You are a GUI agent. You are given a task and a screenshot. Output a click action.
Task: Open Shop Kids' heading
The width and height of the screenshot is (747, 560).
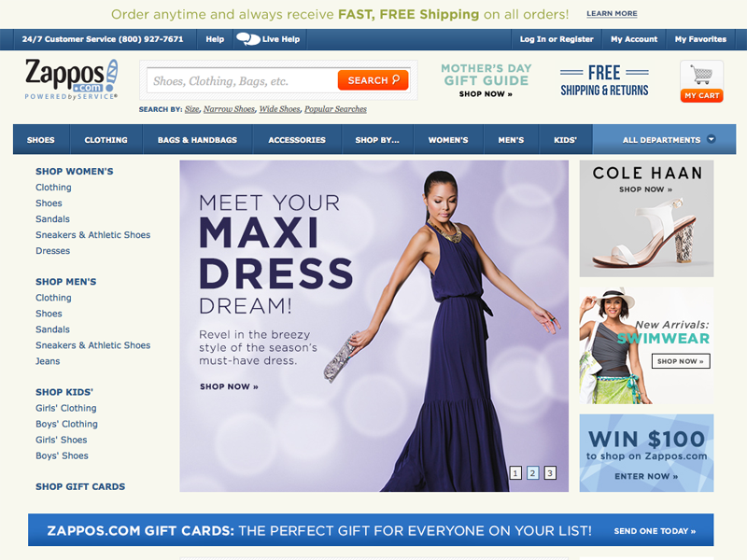(x=64, y=392)
